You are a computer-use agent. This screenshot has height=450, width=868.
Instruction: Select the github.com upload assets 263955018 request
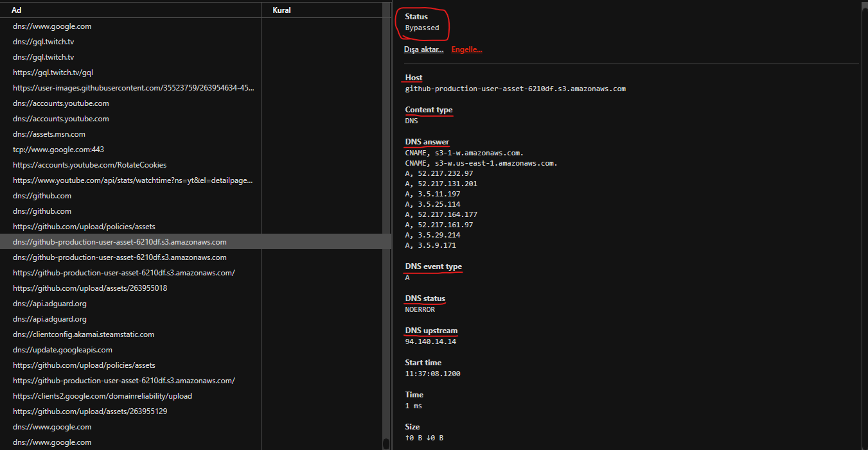pyautogui.click(x=89, y=288)
